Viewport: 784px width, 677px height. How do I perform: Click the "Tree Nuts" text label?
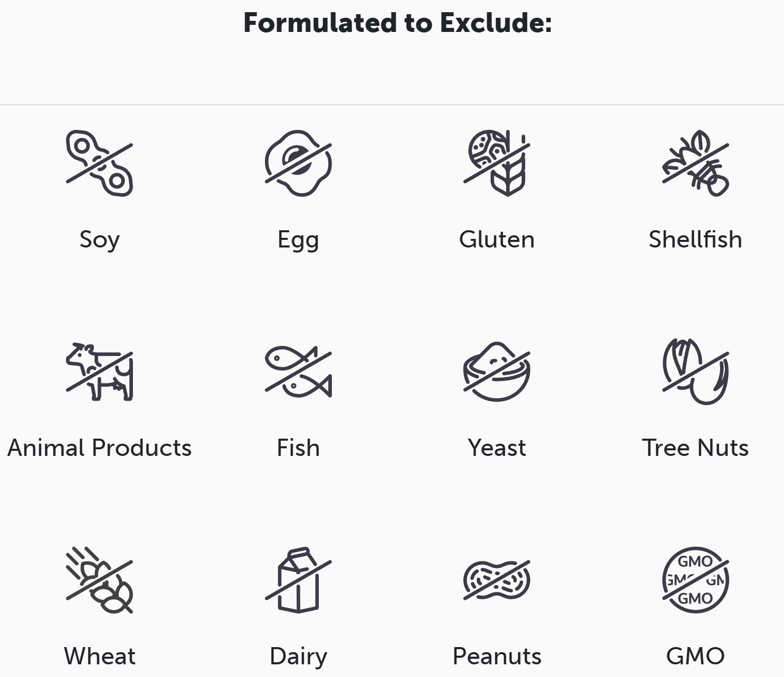point(696,448)
